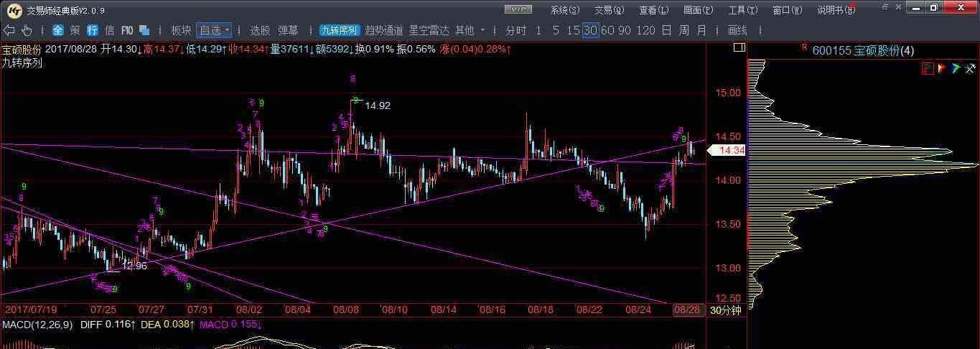Image resolution: width=980 pixels, height=349 pixels.
Task: Click the crossed tools icon
Action: click(x=969, y=68)
